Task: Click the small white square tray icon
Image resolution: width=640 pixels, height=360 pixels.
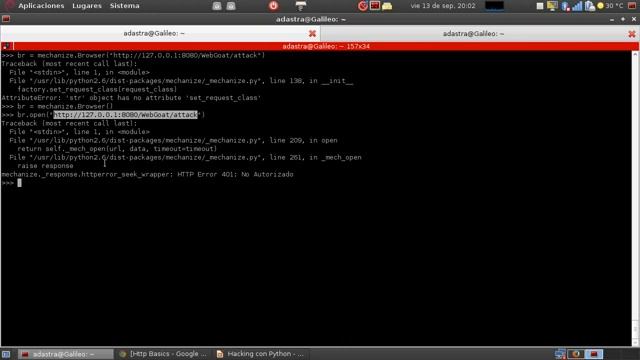Action: (540, 6)
